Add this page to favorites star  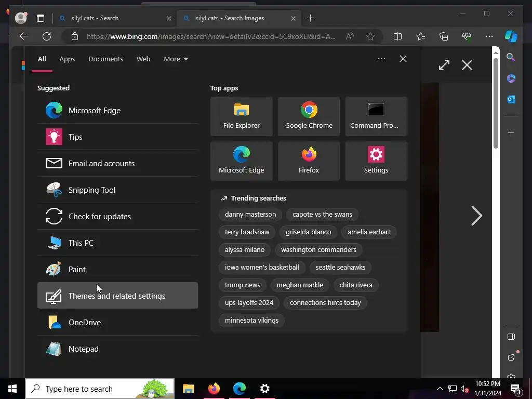(370, 36)
